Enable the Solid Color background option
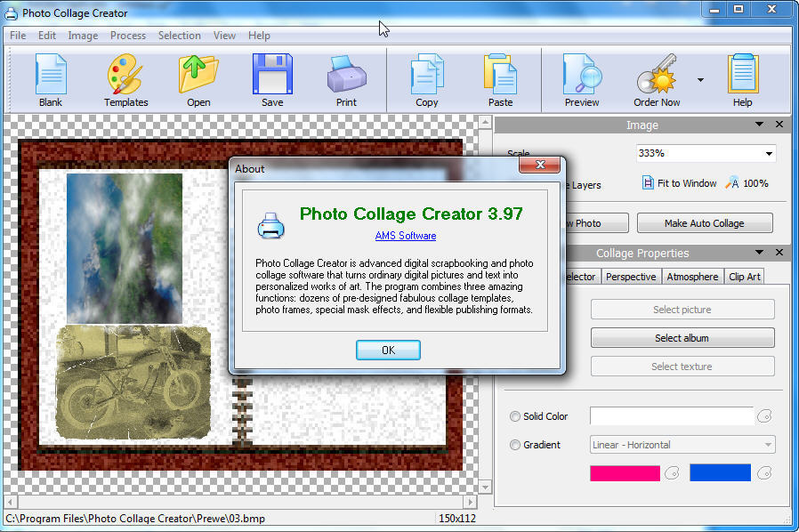 [514, 416]
